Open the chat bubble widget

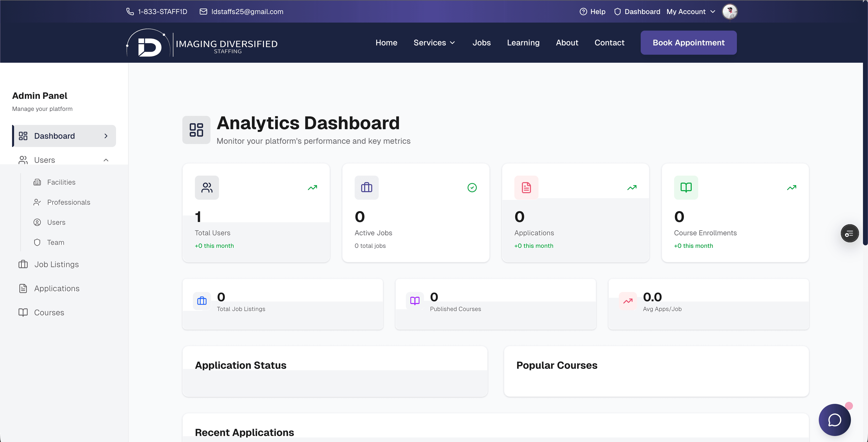tap(834, 419)
